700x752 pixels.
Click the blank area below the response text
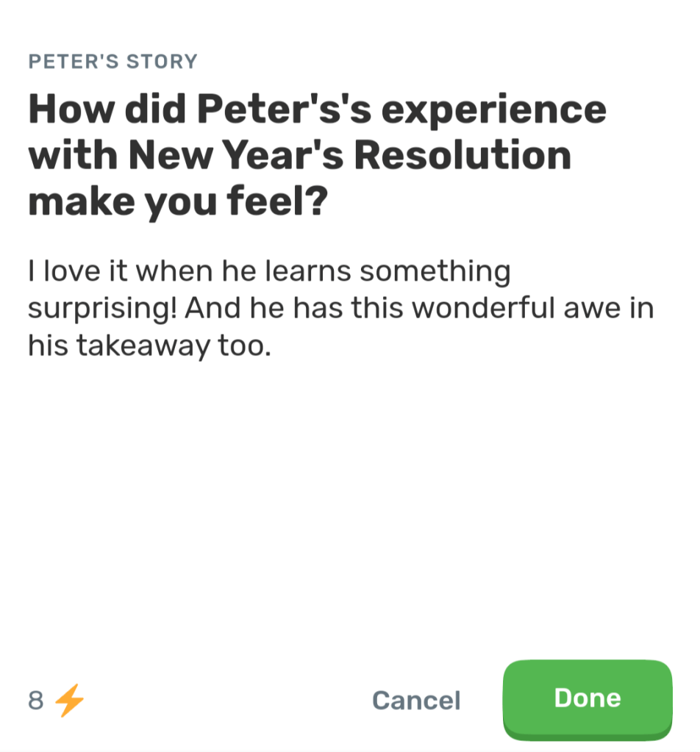point(349,500)
